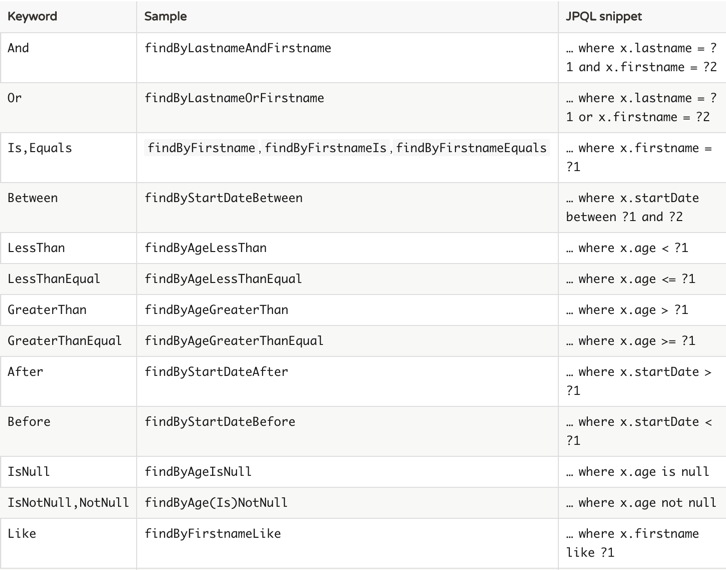
Task: Click the findByFirstnameLike sample
Action: tap(213, 534)
